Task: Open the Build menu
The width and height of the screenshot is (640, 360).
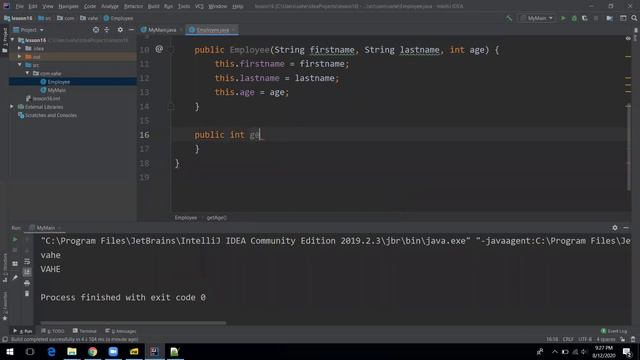Action: 153,6
